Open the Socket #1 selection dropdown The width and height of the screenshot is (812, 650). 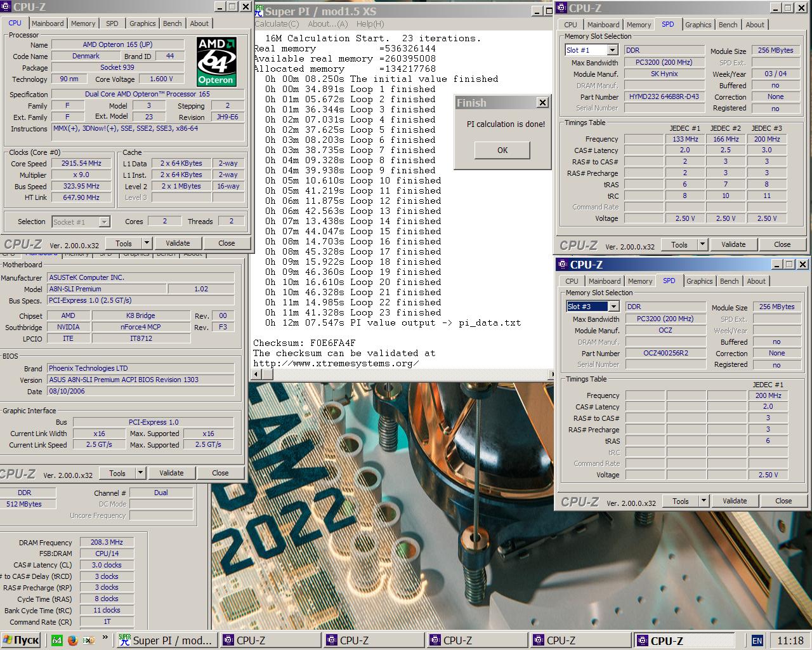pyautogui.click(x=104, y=222)
